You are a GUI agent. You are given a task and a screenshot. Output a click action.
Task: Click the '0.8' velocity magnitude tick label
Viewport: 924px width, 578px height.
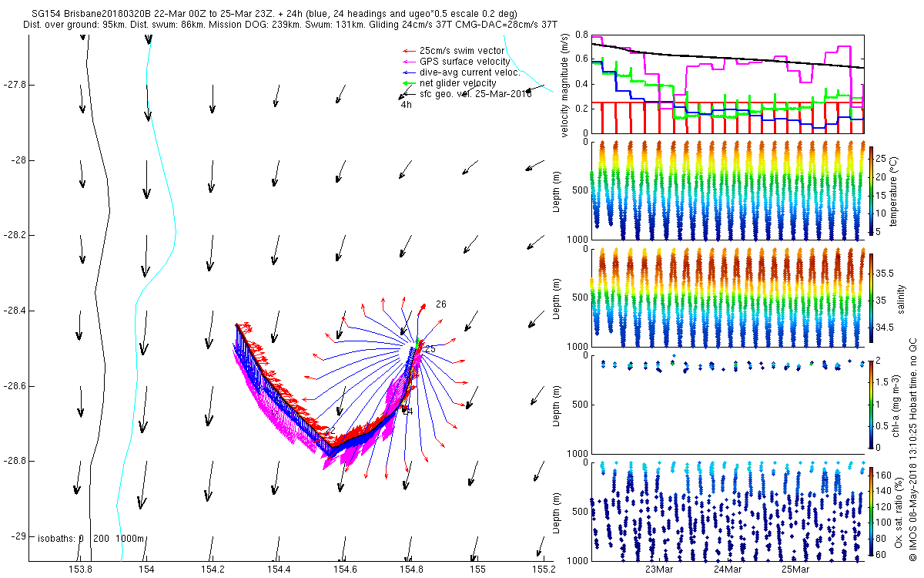(x=581, y=35)
